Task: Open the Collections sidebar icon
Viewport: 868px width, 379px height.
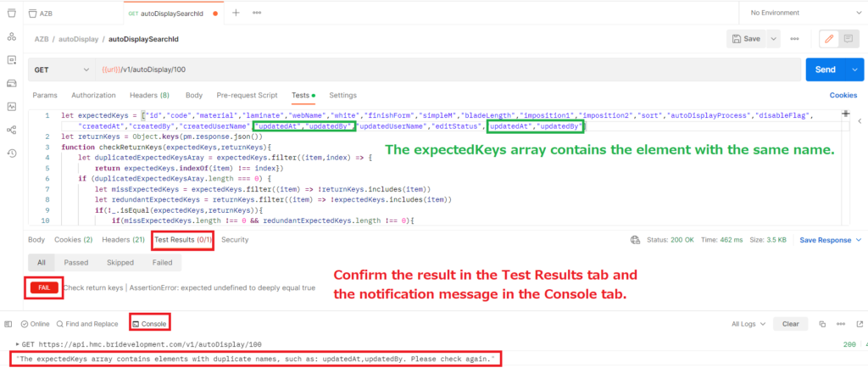Action: coord(12,13)
